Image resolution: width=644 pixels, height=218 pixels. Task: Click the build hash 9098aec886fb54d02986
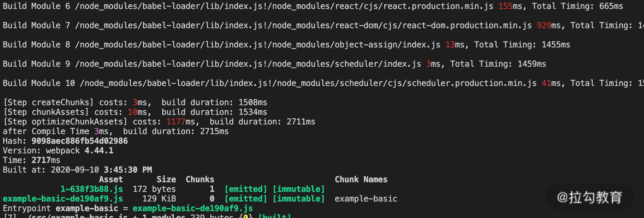click(79, 141)
